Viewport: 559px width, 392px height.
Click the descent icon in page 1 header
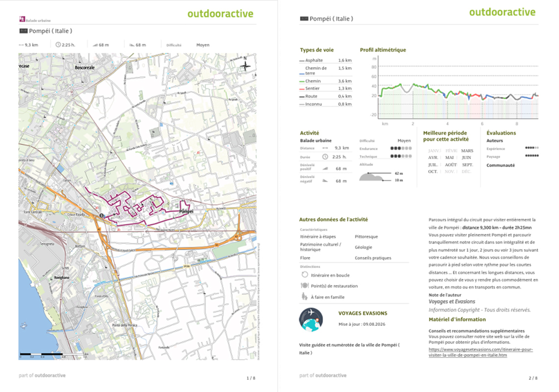pyautogui.click(x=132, y=45)
